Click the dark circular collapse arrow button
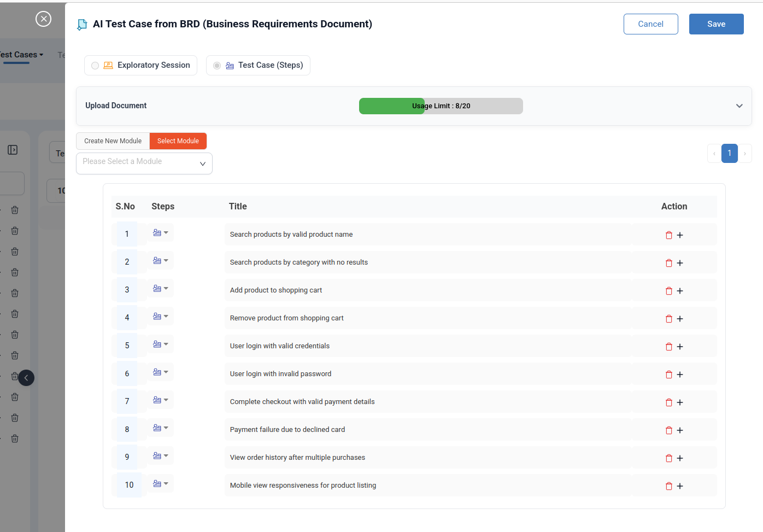Viewport: 763px width, 532px height. click(x=26, y=378)
